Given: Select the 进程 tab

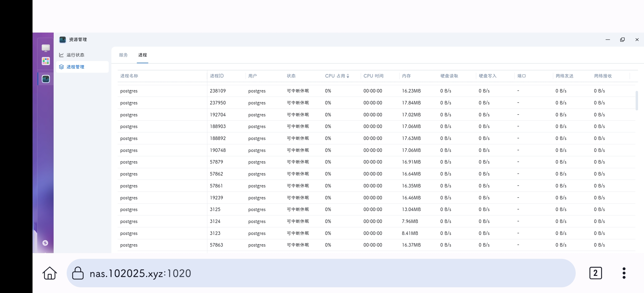Looking at the screenshot, I should point(143,55).
